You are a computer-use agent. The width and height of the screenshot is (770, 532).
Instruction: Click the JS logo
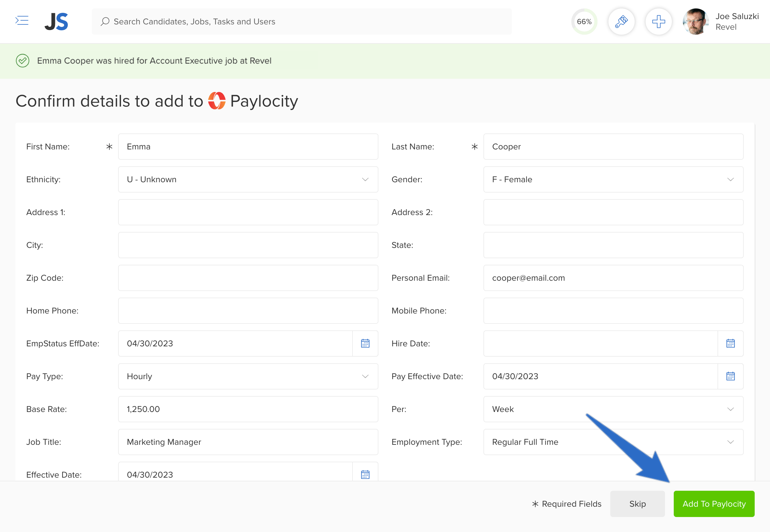pos(56,22)
